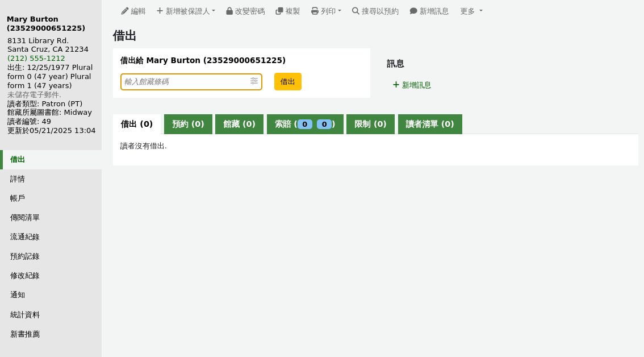644x357 pixels.
Task: Click the address 8131 Library Rd.
Action: [38, 41]
